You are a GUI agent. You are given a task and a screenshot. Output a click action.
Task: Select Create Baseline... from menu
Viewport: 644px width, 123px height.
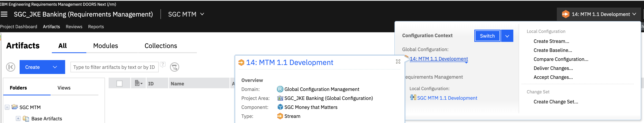[553, 50]
